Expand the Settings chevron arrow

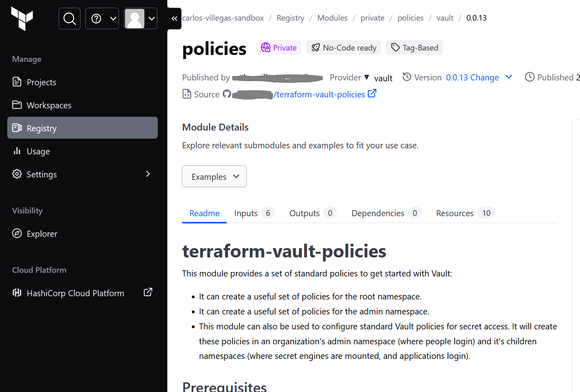tap(148, 174)
